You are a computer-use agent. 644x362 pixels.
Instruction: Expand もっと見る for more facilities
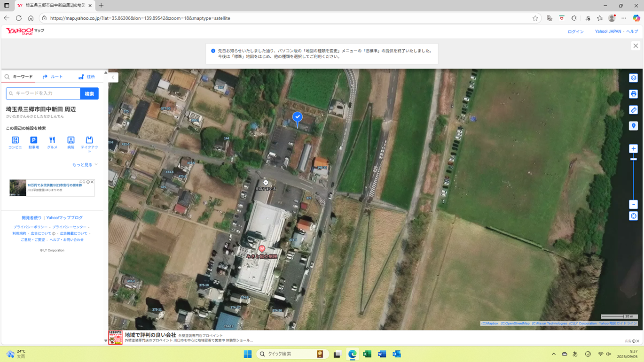[85, 165]
